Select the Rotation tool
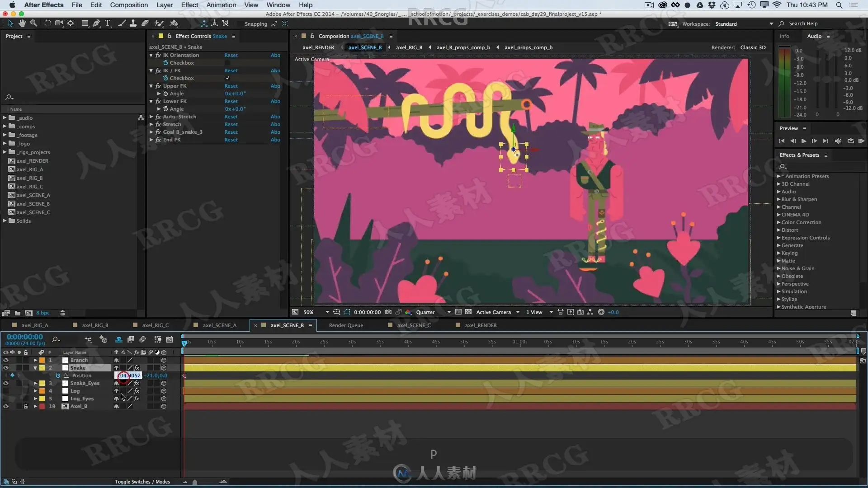 [x=47, y=23]
